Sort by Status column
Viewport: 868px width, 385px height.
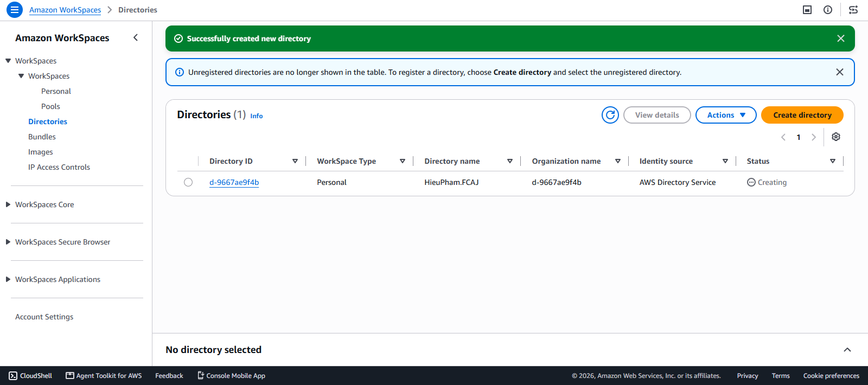click(x=833, y=161)
